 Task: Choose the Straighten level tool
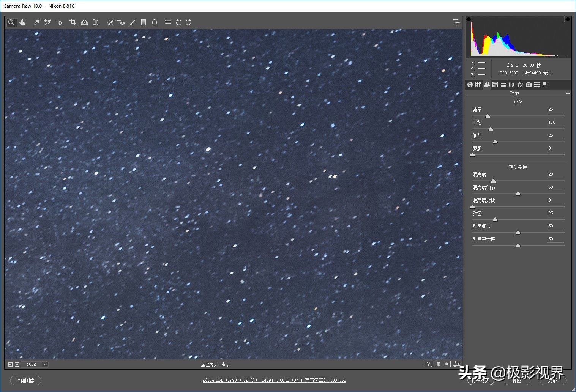pyautogui.click(x=85, y=22)
